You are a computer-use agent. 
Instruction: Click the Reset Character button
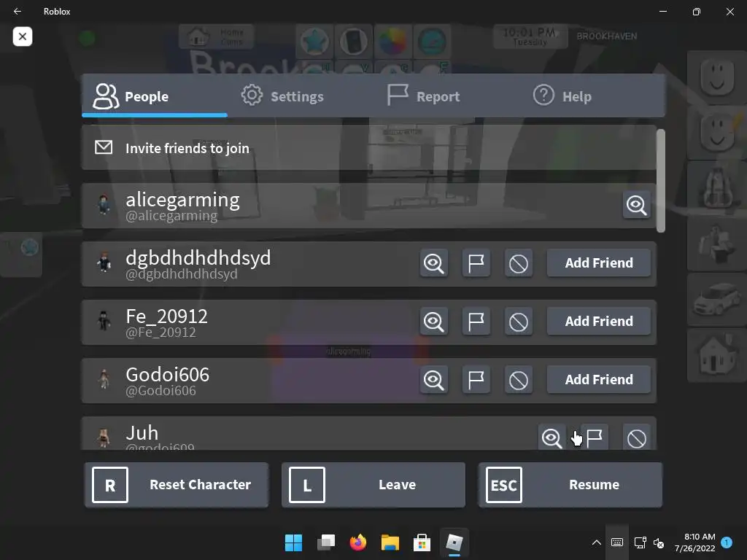coord(177,485)
